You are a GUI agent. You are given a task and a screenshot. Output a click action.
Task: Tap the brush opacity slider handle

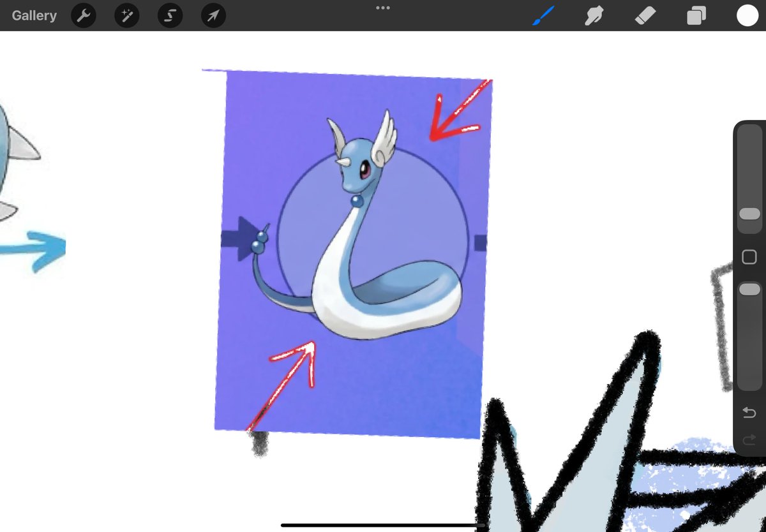coord(749,289)
